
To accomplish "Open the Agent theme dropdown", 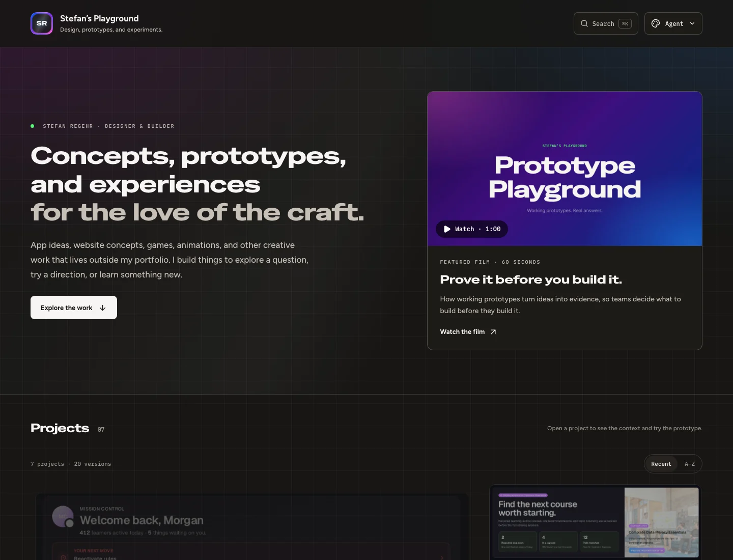I will 673,23.
